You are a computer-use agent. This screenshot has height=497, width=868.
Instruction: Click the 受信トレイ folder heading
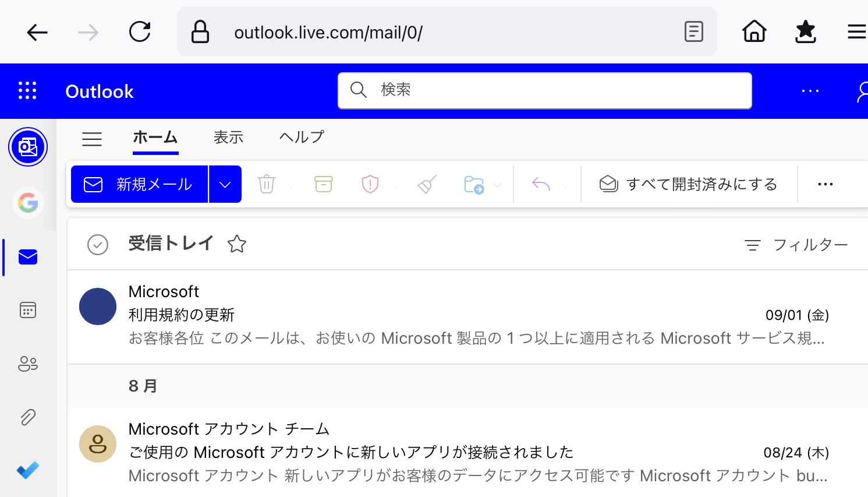click(x=171, y=243)
